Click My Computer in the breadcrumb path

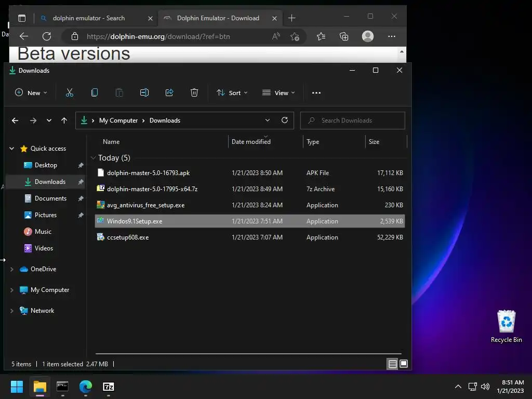point(118,121)
